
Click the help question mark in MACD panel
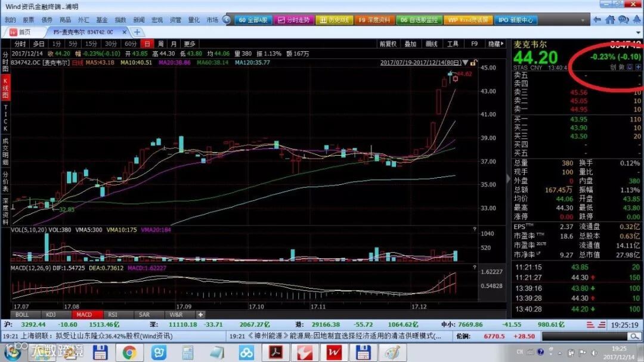point(475,268)
